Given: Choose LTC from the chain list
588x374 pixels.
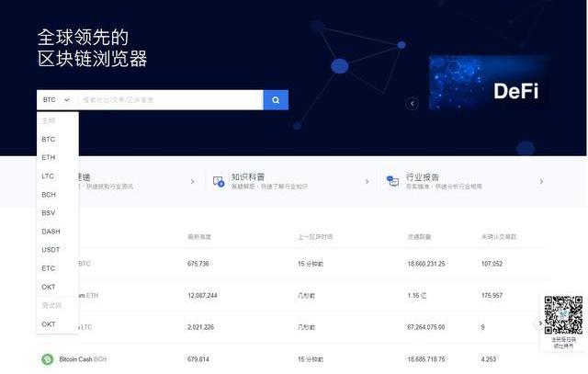Looking at the screenshot, I should (x=49, y=176).
